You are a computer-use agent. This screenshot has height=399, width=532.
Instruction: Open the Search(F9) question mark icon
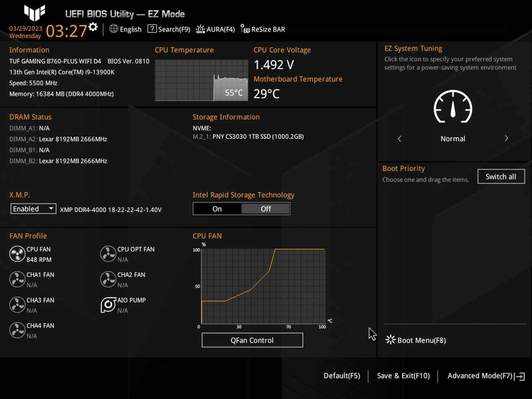pos(152,29)
